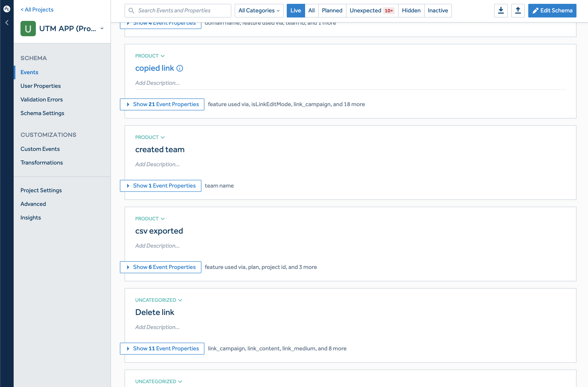The height and width of the screenshot is (387, 588).
Task: Click the upload schema icon
Action: pos(518,11)
